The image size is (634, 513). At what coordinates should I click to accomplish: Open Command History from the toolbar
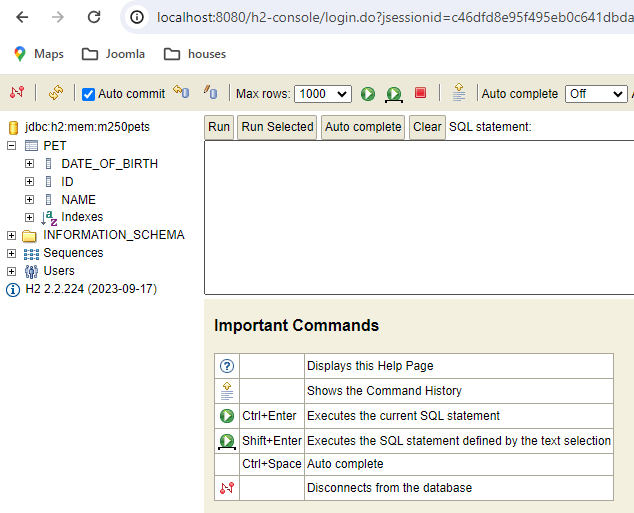click(458, 93)
